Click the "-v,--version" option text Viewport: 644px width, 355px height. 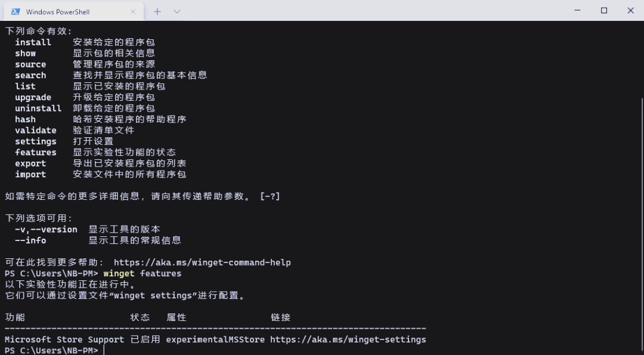point(46,230)
